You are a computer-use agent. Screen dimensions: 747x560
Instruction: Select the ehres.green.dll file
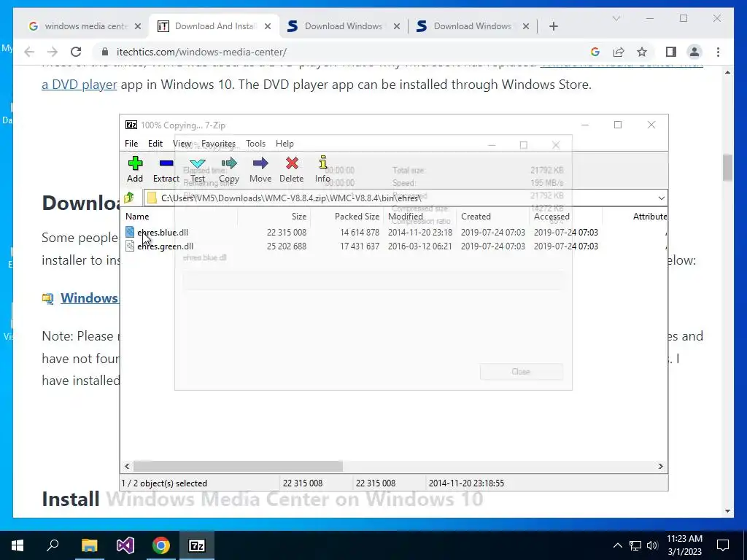(x=165, y=246)
